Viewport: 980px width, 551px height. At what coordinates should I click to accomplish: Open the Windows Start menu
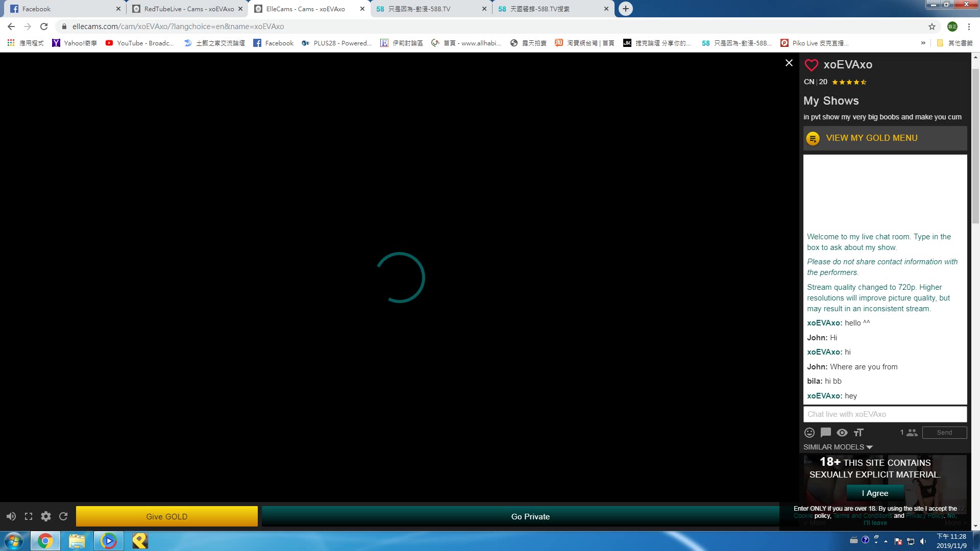(14, 541)
